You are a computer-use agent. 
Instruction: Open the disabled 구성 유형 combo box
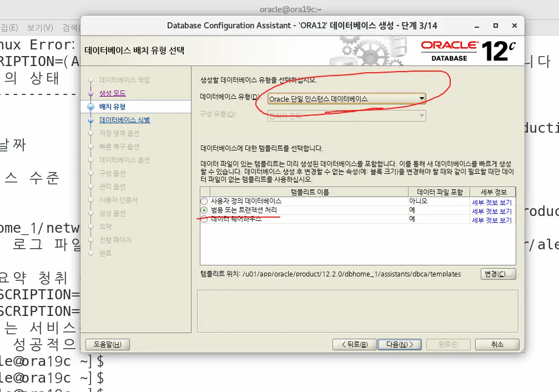coord(346,115)
